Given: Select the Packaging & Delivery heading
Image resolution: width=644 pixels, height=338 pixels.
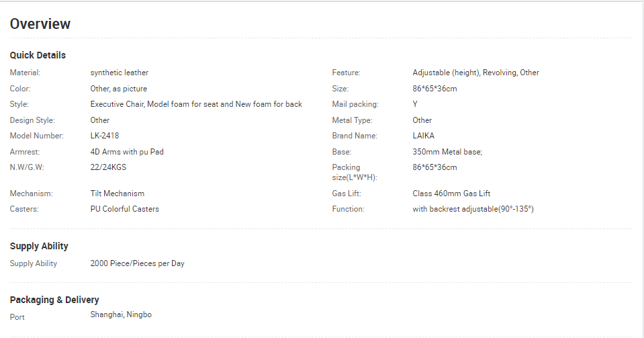Looking at the screenshot, I should point(54,300).
